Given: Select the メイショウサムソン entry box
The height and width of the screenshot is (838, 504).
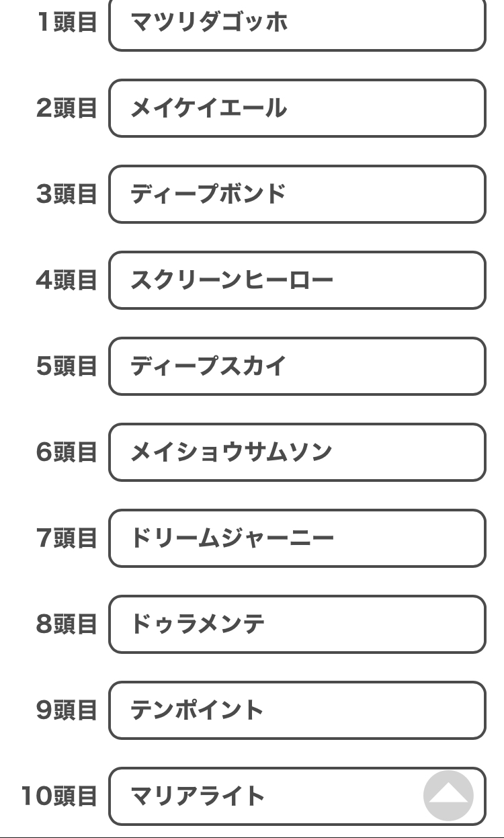Looking at the screenshot, I should tap(297, 452).
